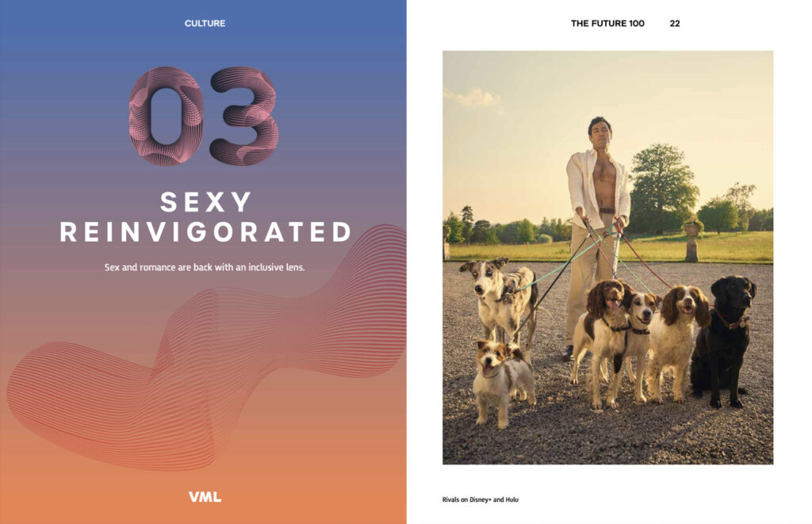Select the SEXY title word

pyautogui.click(x=205, y=202)
